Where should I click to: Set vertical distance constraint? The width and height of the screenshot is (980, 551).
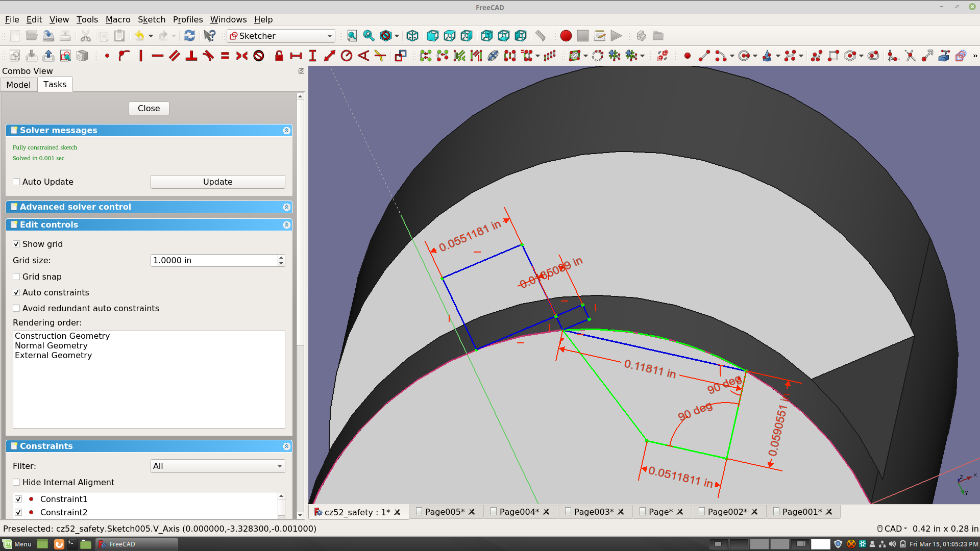pyautogui.click(x=312, y=56)
